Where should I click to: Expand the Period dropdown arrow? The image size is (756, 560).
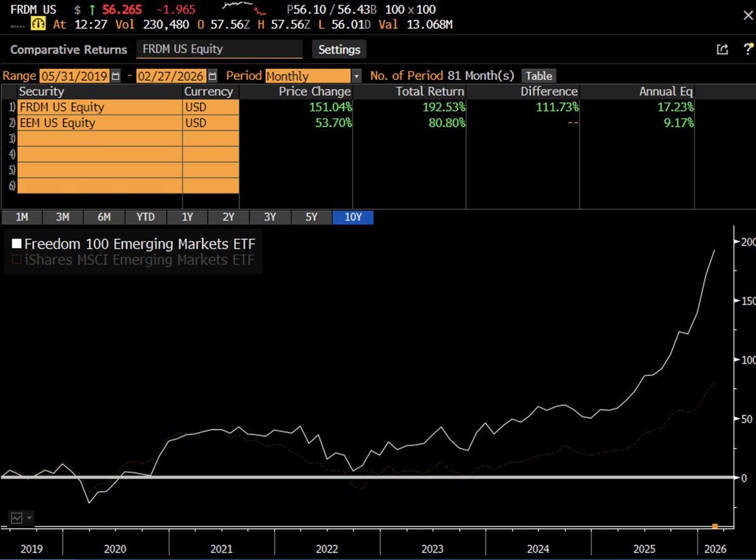tap(357, 76)
